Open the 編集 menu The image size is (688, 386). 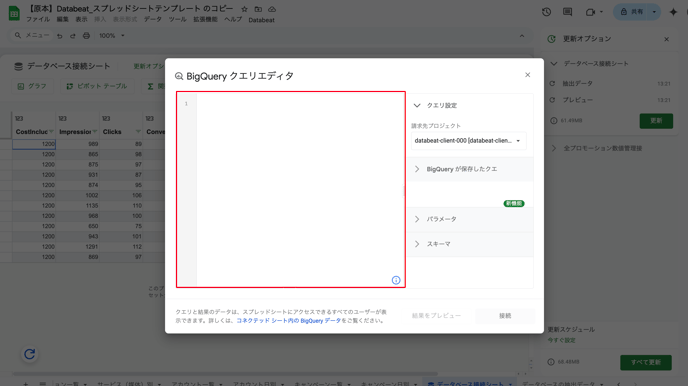pyautogui.click(x=62, y=20)
